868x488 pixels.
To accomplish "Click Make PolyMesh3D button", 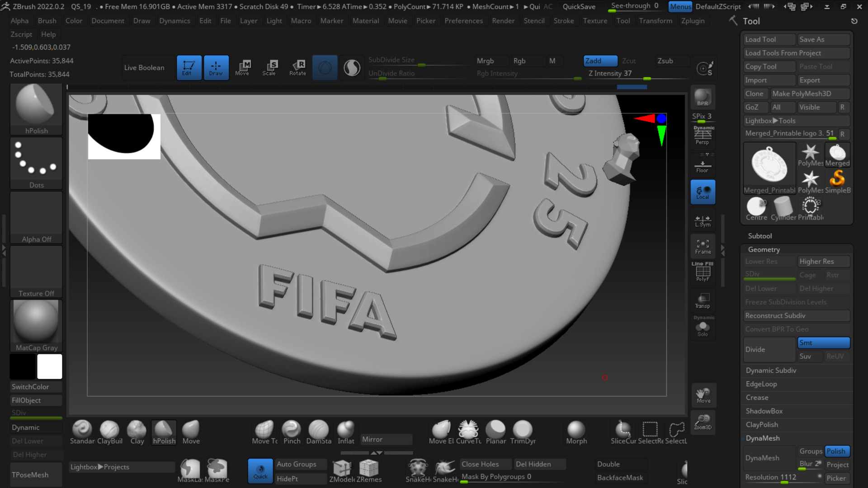I will pyautogui.click(x=810, y=94).
